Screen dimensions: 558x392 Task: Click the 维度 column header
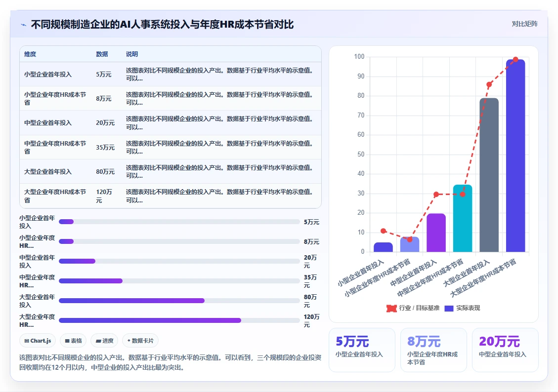pyautogui.click(x=30, y=54)
